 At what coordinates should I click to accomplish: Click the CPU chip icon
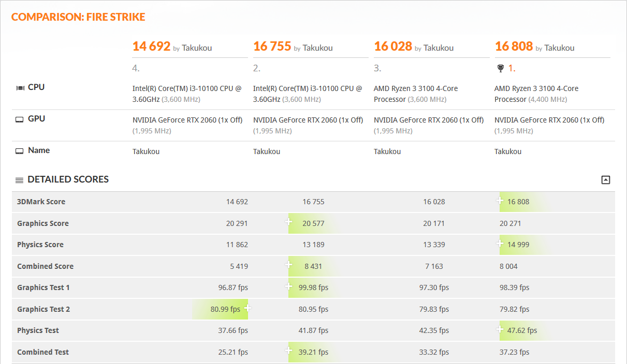tap(20, 87)
